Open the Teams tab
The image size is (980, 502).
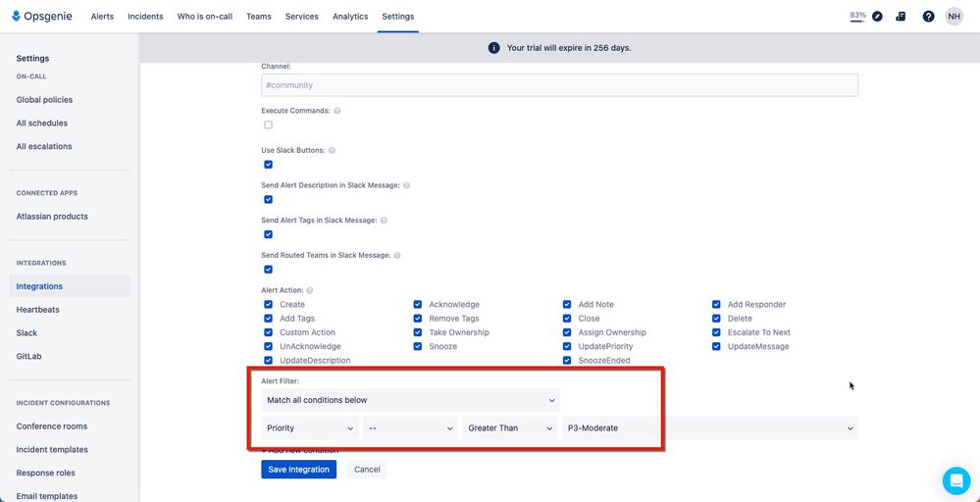pyautogui.click(x=259, y=17)
